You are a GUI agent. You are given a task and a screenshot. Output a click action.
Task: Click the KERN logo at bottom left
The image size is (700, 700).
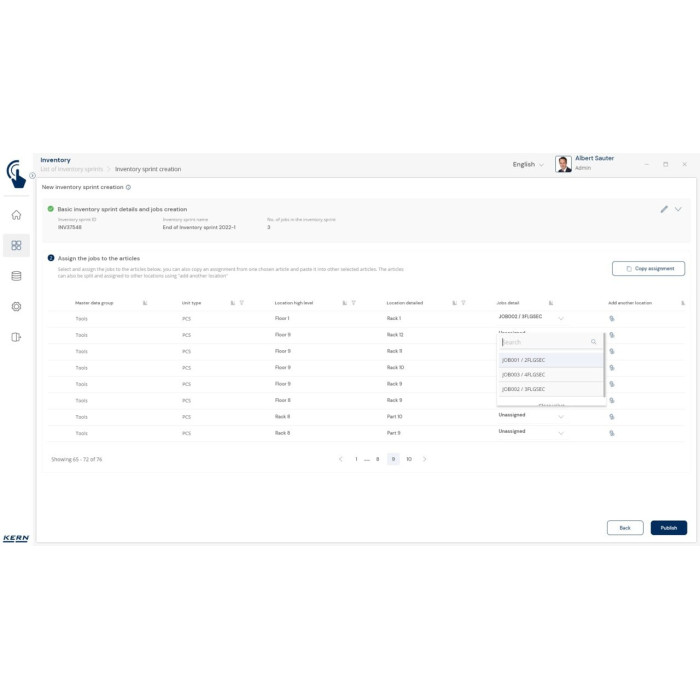16,538
